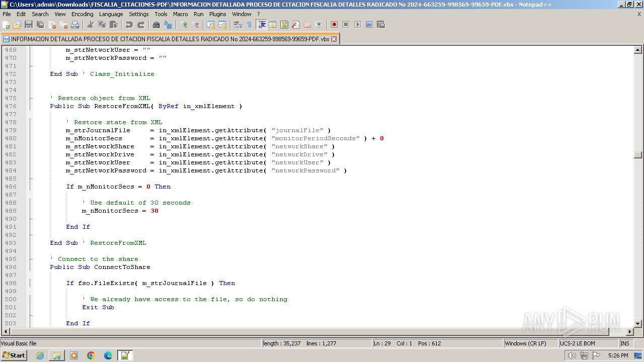Viewport: 644px width, 362px height.
Task: Open the Folder as Workspace panel
Action: [307, 25]
